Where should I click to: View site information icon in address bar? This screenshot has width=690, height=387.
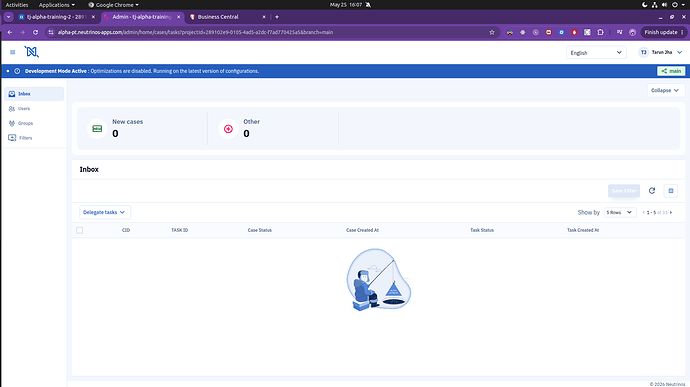pos(51,32)
